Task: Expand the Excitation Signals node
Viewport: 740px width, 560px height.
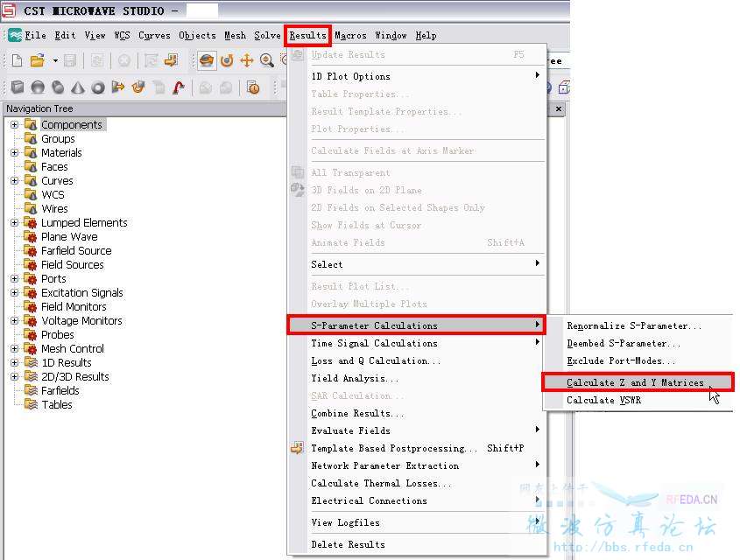Action: coord(15,293)
